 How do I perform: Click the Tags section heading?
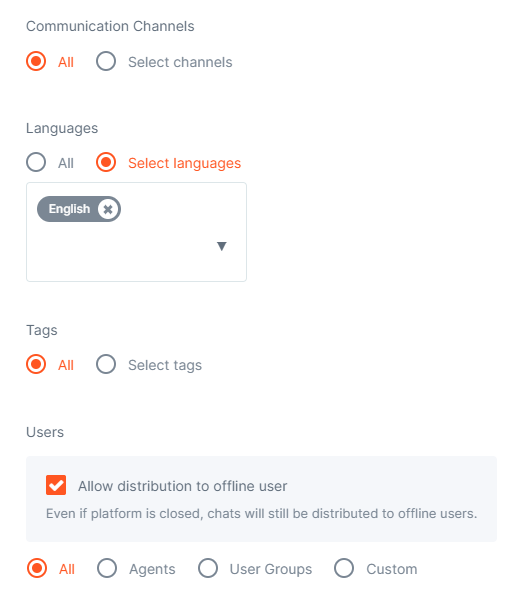42,330
